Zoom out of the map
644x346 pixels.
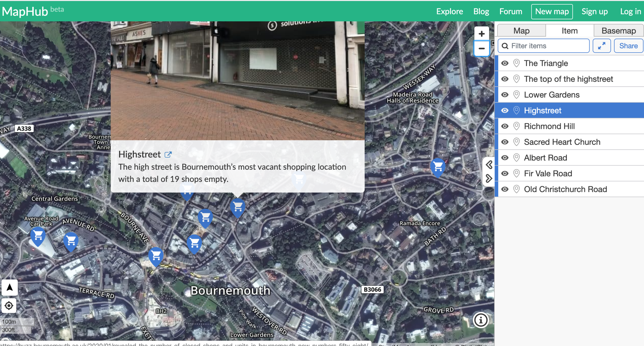pyautogui.click(x=481, y=48)
